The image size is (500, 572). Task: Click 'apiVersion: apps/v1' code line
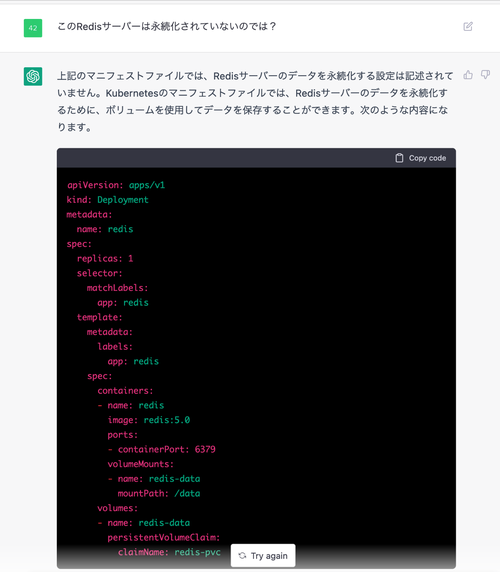tap(116, 185)
